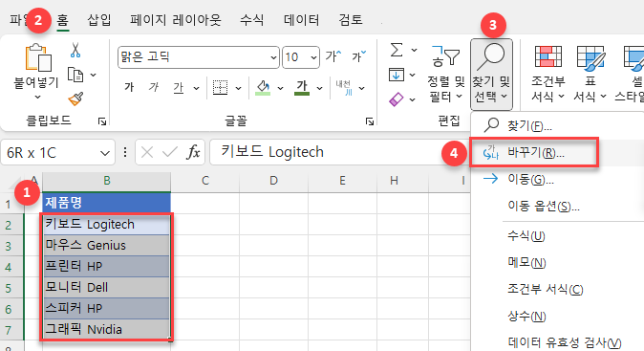The width and height of the screenshot is (644, 351).
Task: Click the Fill down arrow icon
Action: tap(397, 75)
